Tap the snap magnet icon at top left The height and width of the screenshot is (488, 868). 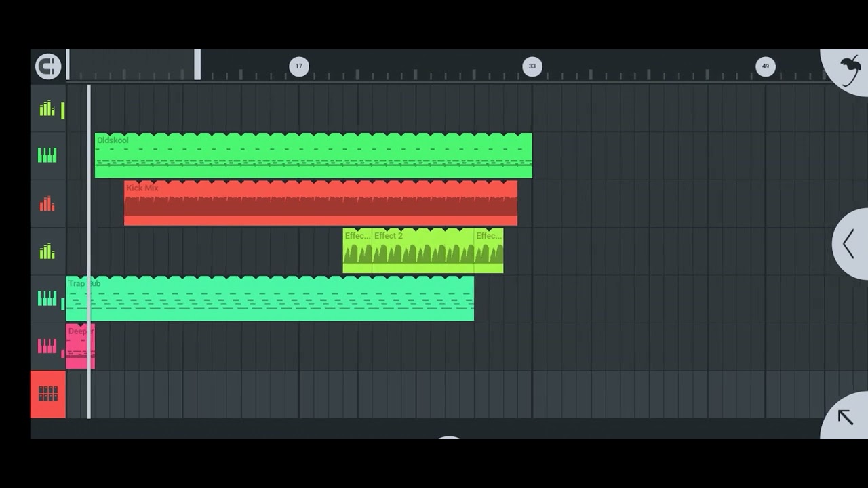pyautogui.click(x=48, y=66)
